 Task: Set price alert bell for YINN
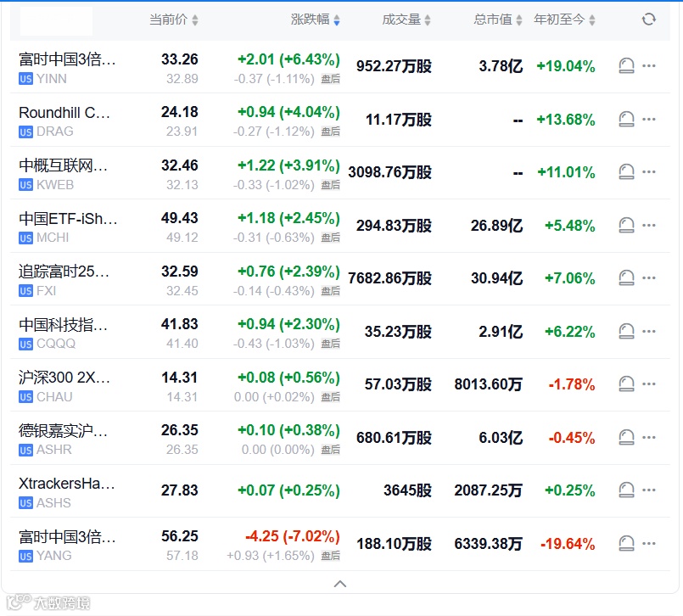(x=626, y=66)
